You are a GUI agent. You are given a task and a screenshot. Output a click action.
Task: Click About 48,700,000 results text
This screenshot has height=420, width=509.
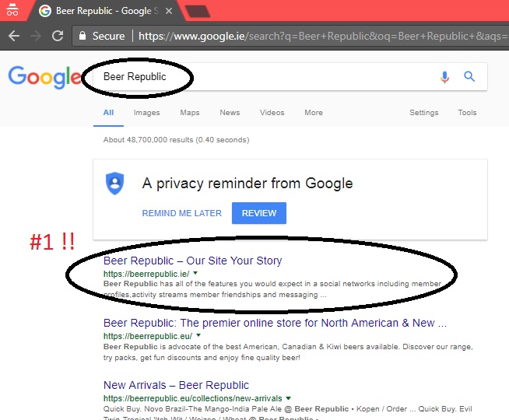click(176, 140)
